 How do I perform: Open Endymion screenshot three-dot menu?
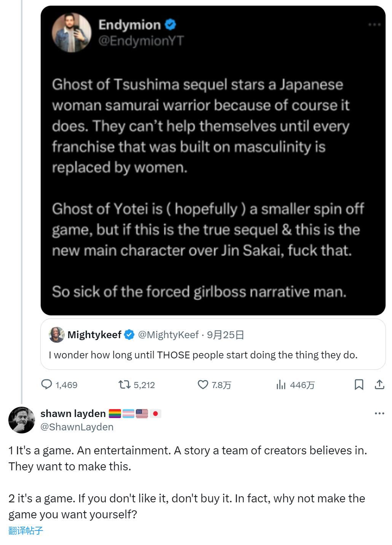pos(374,25)
